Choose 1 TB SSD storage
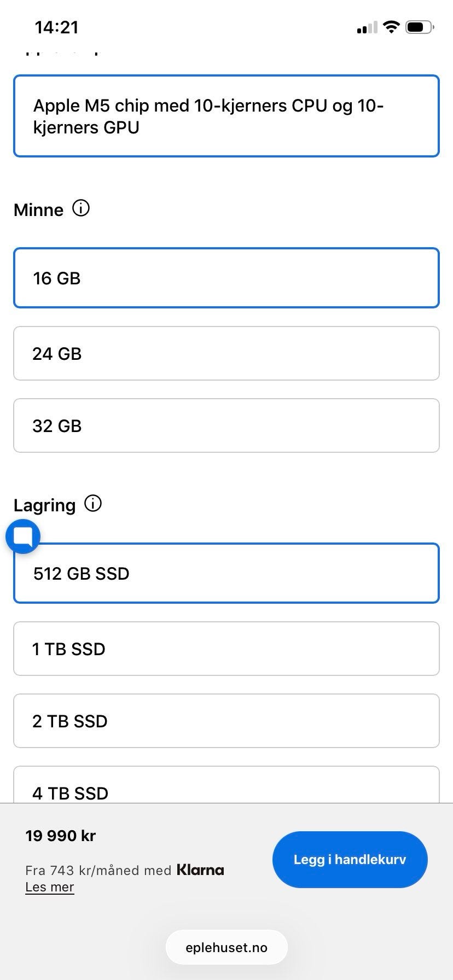Image resolution: width=453 pixels, height=980 pixels. pos(226,649)
